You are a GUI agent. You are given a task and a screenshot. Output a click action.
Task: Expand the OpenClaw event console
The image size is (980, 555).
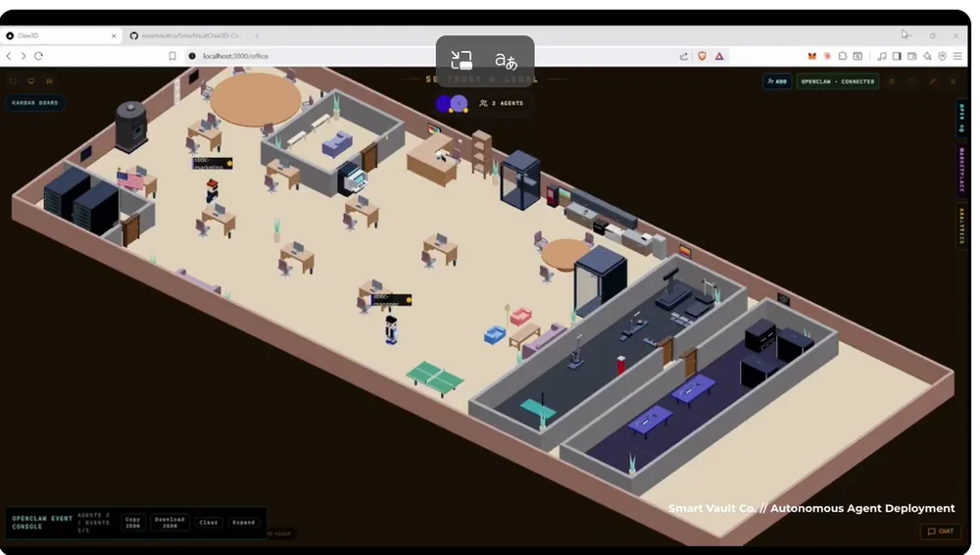click(x=244, y=522)
